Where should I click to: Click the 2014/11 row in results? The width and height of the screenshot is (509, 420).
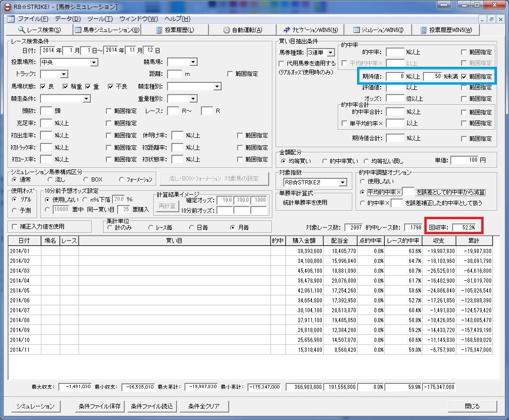[250, 349]
